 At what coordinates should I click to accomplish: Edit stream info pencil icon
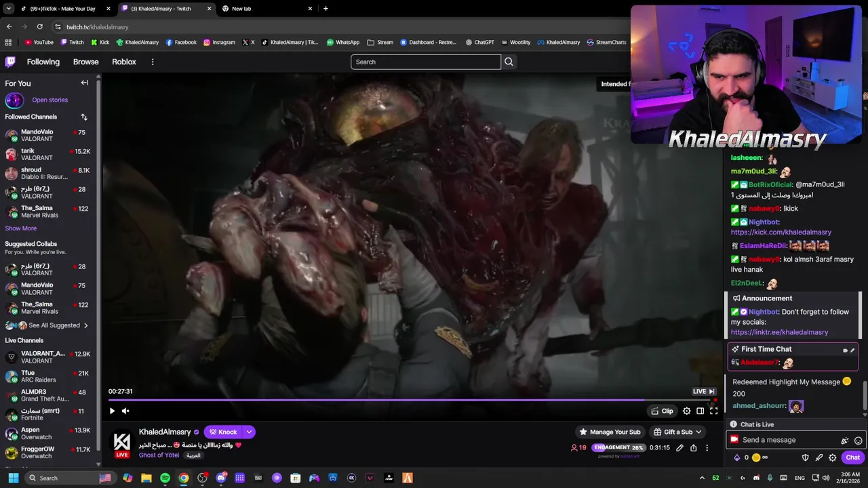coord(679,447)
